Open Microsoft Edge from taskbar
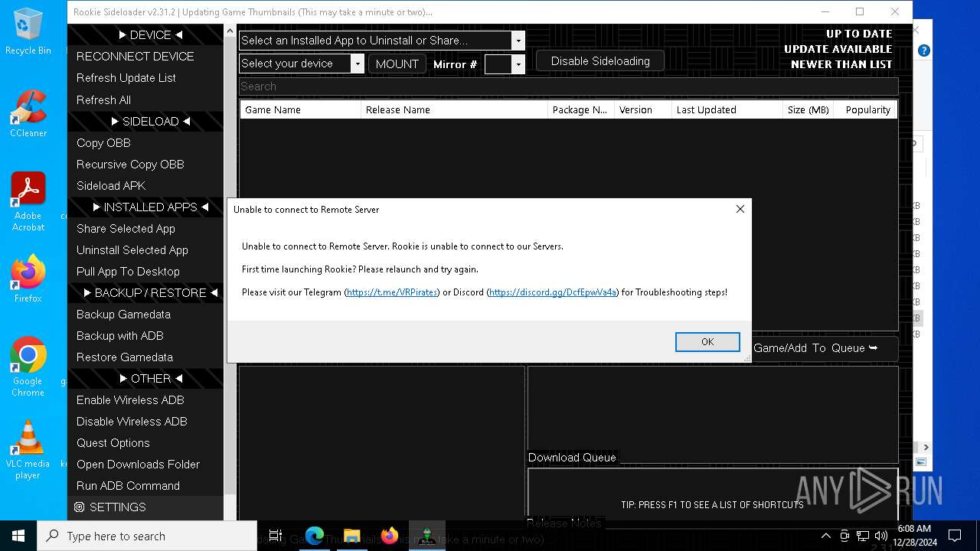Viewport: 980px width, 551px height. pyautogui.click(x=315, y=536)
